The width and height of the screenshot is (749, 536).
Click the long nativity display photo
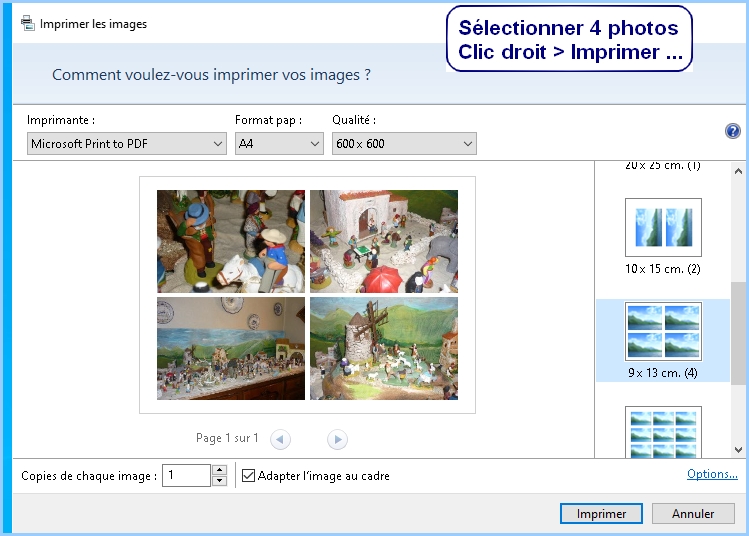point(231,348)
